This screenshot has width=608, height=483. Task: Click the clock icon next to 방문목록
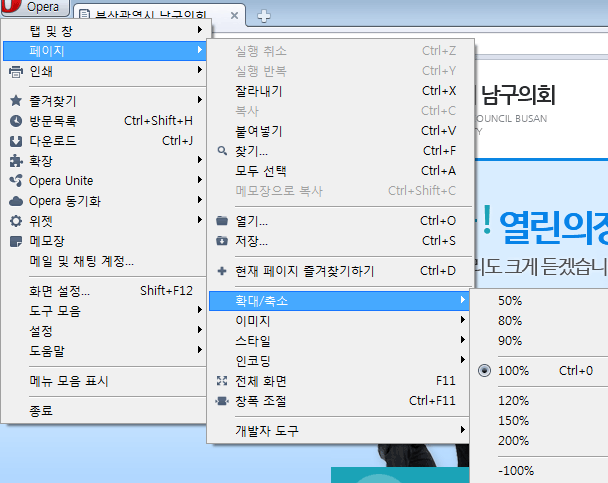pyautogui.click(x=15, y=121)
